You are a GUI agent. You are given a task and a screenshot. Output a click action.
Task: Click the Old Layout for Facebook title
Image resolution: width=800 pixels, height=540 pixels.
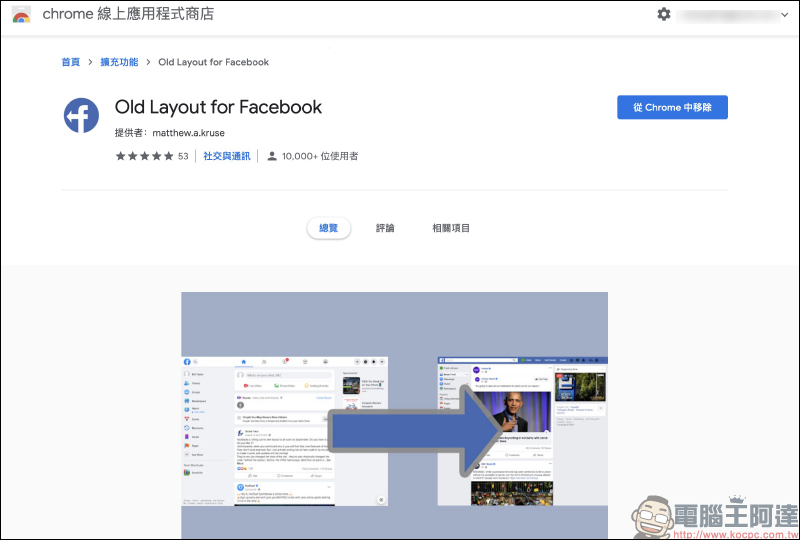(x=218, y=107)
